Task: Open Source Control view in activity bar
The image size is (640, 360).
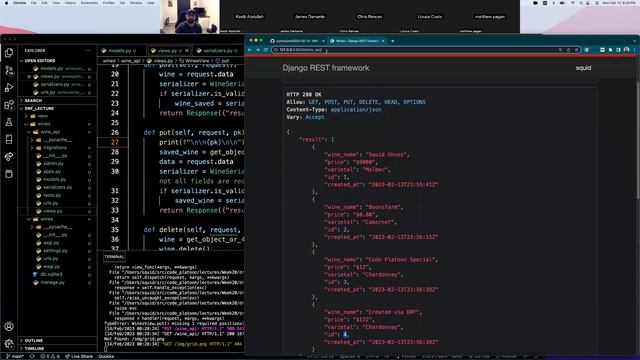Action: coord(9,70)
